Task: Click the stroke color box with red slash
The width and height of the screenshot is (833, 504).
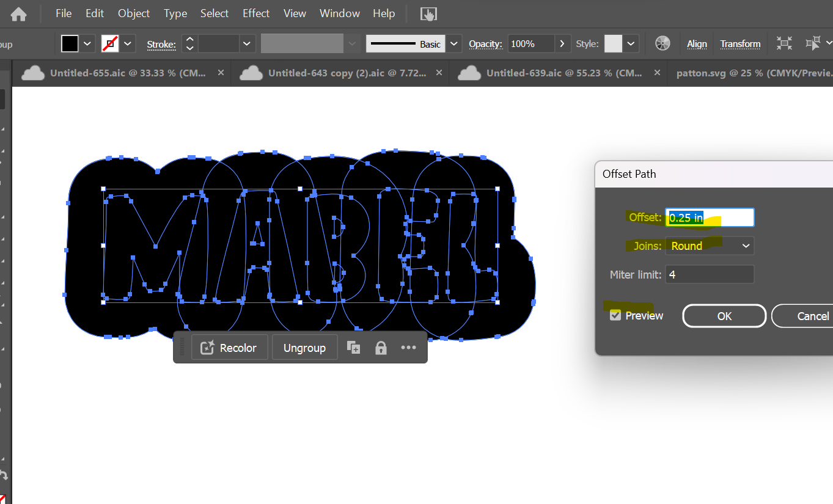Action: [110, 43]
